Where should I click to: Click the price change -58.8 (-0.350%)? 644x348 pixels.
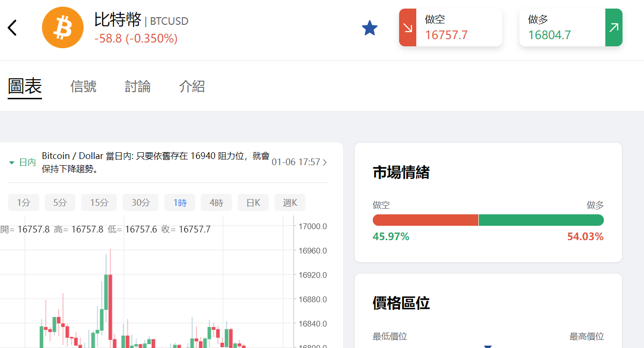[136, 38]
